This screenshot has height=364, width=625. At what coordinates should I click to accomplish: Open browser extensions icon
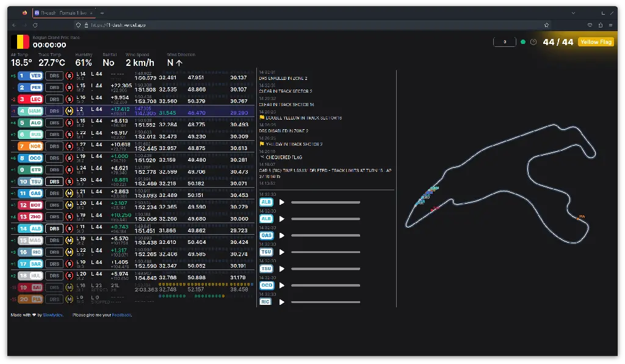point(601,25)
